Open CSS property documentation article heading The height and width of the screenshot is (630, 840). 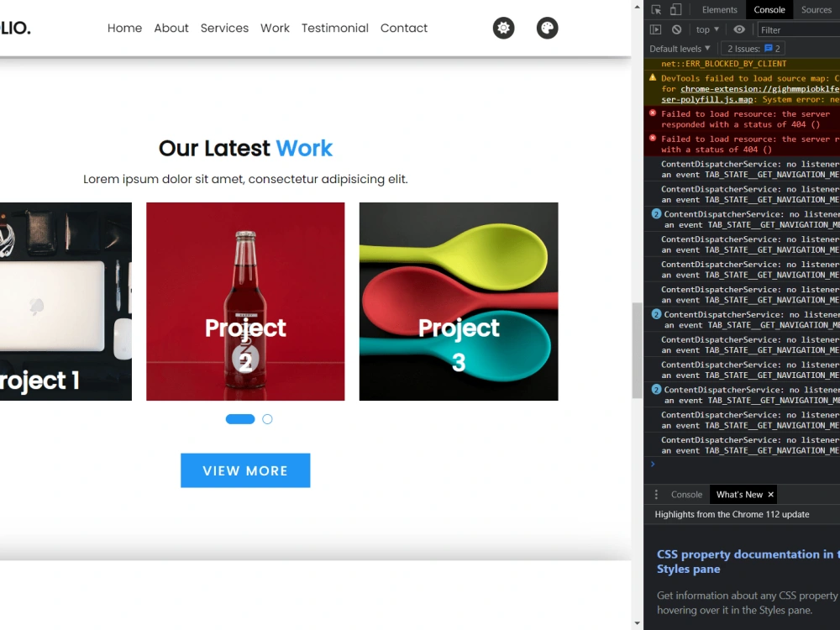point(748,561)
